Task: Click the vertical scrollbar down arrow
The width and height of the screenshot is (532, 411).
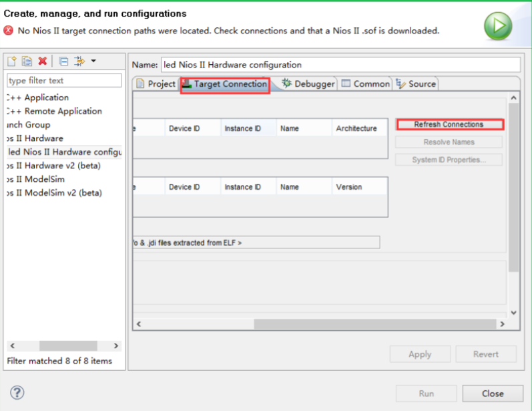Action: (513, 312)
